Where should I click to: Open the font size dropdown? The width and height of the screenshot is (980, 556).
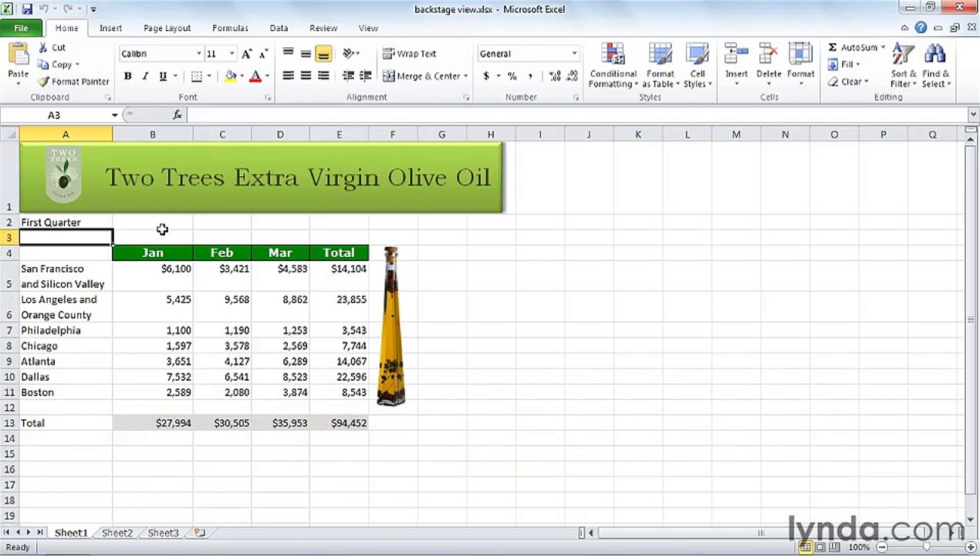pos(232,54)
